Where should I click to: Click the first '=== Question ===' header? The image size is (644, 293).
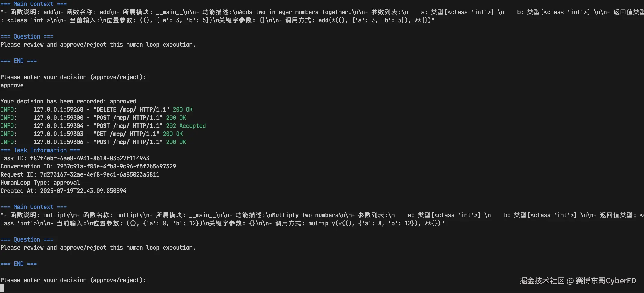[27, 36]
